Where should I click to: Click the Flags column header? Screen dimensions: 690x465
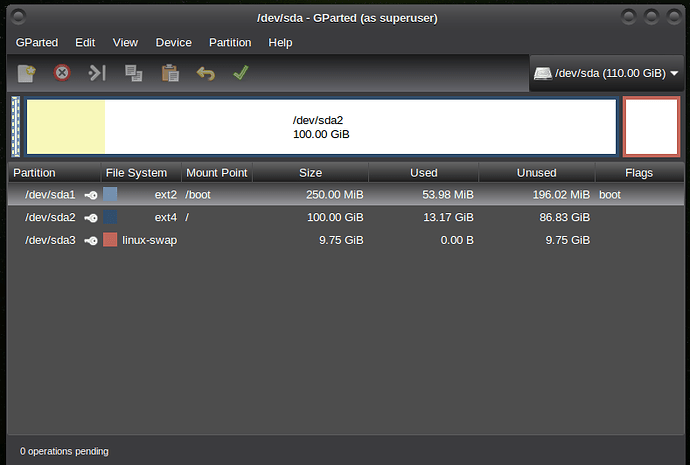tap(639, 173)
